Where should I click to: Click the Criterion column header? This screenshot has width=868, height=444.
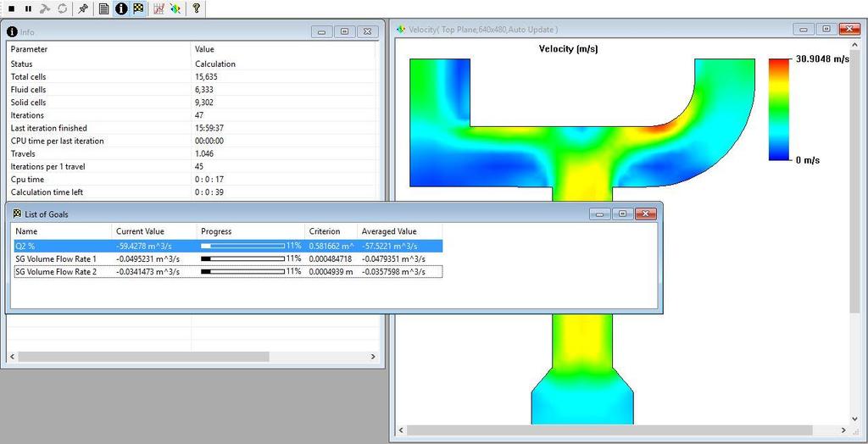331,231
